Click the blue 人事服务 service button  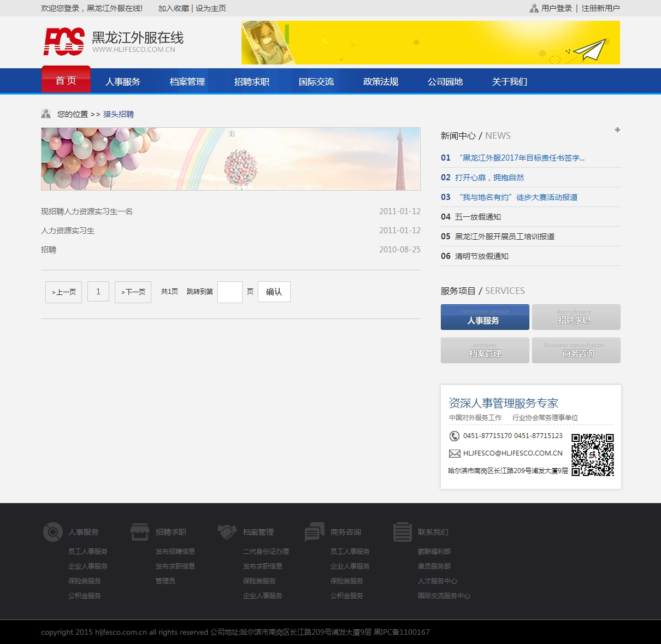485,317
